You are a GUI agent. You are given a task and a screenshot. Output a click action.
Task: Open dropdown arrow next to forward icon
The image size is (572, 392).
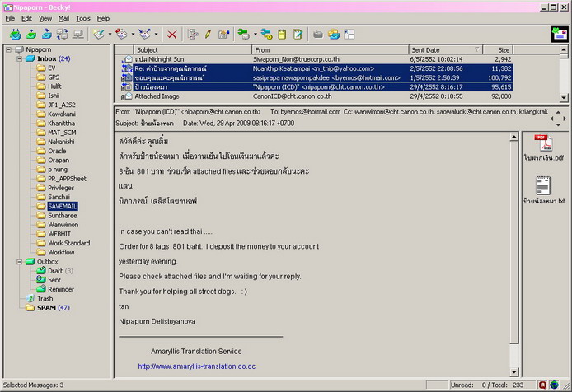click(156, 35)
